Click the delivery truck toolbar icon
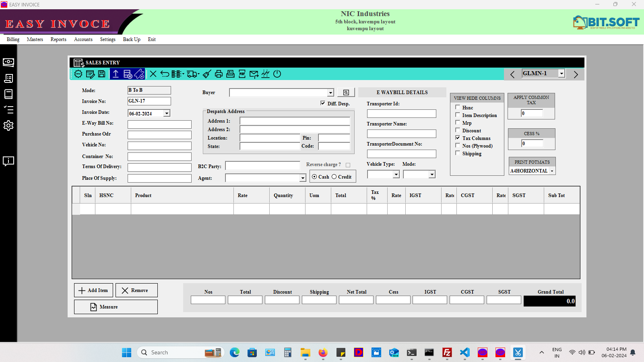 tap(193, 74)
